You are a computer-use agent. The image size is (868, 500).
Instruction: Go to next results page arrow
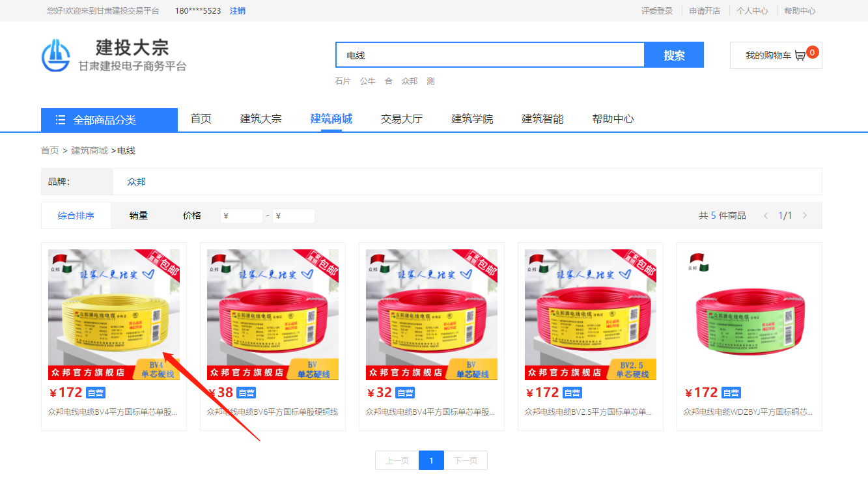click(805, 215)
